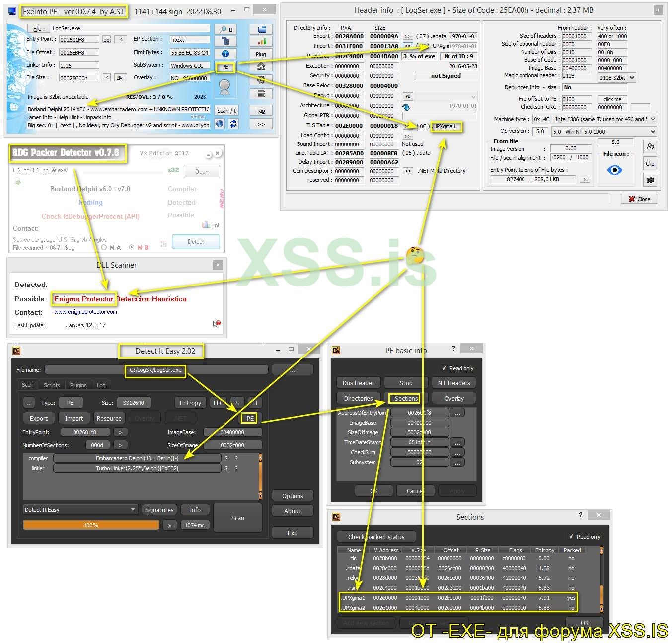The height and width of the screenshot is (643, 672).
Task: Toggle Read only checkbox in Sections window
Action: (x=571, y=537)
